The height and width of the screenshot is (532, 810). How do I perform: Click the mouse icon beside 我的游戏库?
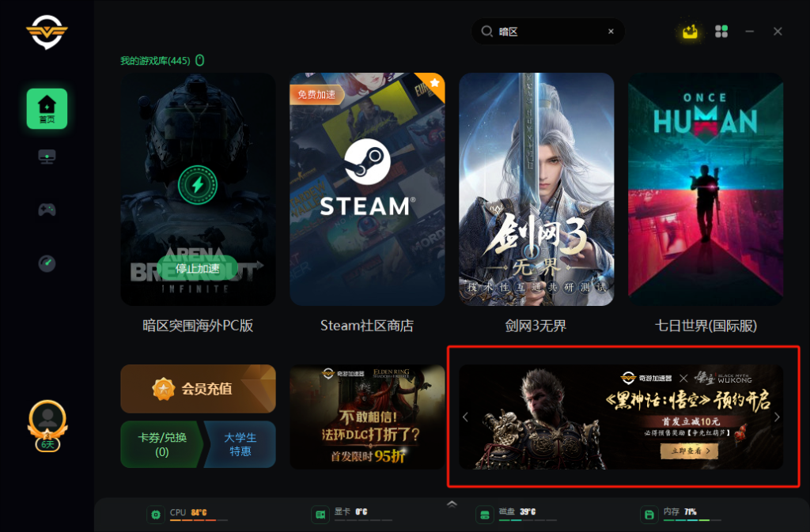point(200,60)
